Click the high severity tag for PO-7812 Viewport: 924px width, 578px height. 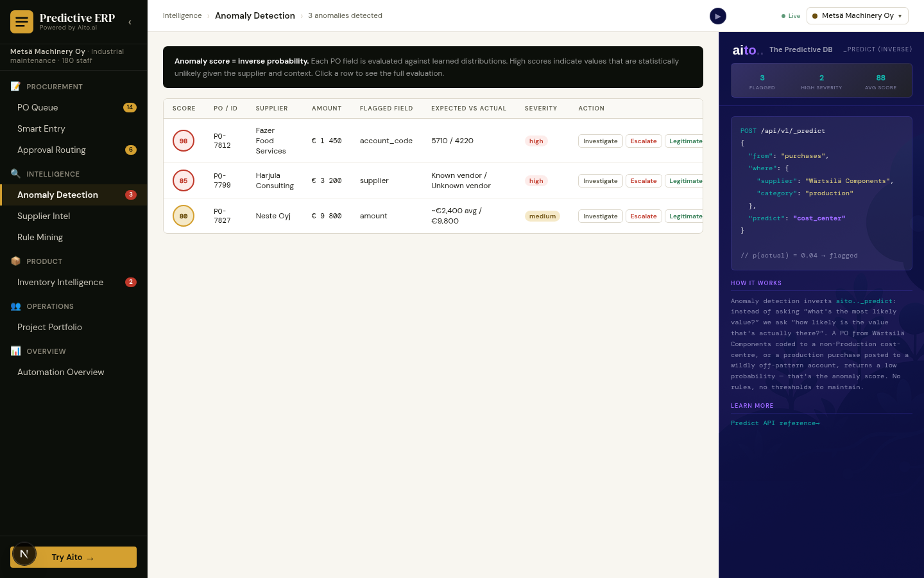pos(536,141)
